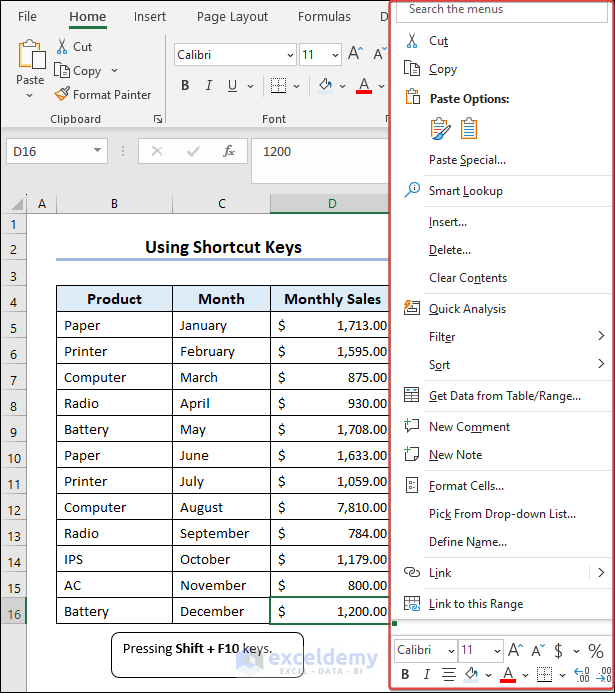Click the ribbon Cut scissors icon
615x693 pixels.
(62, 46)
